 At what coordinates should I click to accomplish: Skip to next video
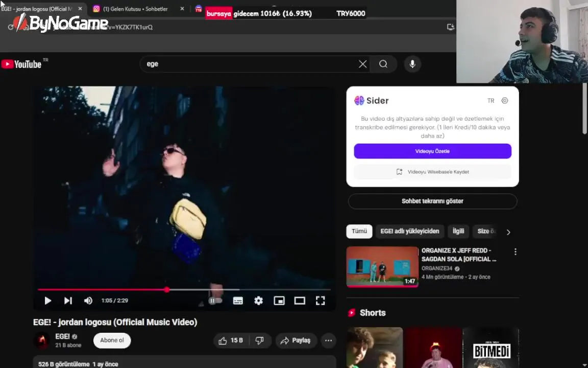(68, 301)
